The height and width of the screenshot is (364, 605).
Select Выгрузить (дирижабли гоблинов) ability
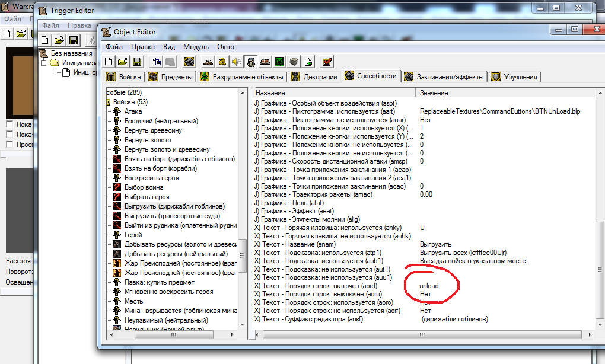(174, 206)
